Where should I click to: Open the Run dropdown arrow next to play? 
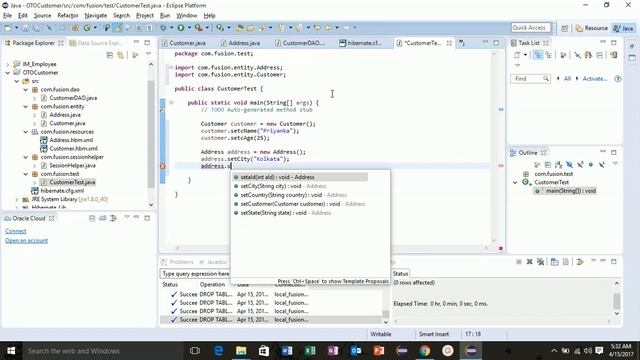pyautogui.click(x=189, y=28)
